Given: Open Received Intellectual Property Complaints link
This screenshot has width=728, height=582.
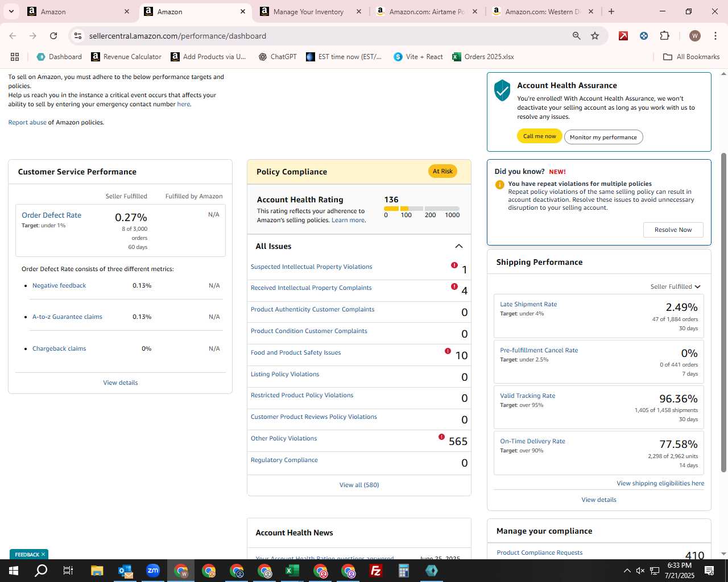Looking at the screenshot, I should [311, 288].
